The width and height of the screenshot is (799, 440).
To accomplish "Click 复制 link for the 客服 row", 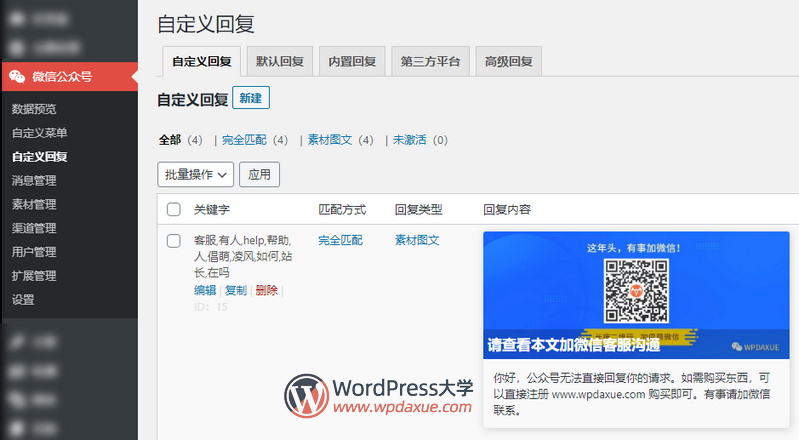I will coord(236,290).
